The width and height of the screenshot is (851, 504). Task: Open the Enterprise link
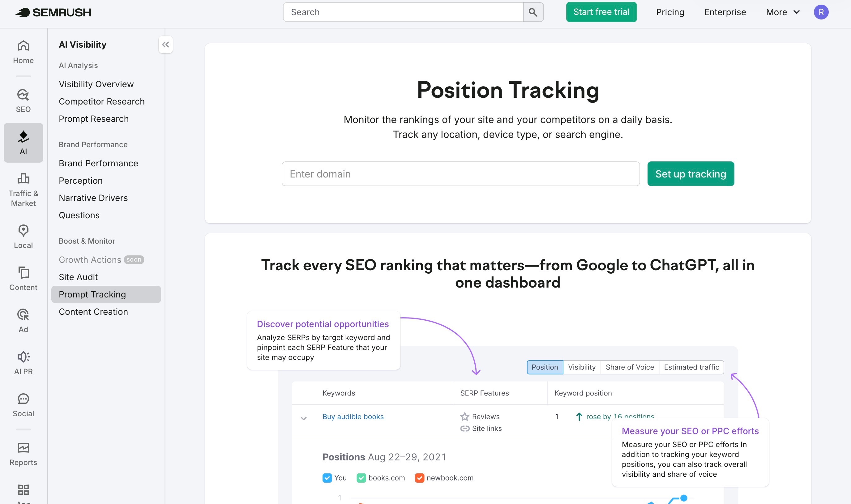tap(725, 12)
